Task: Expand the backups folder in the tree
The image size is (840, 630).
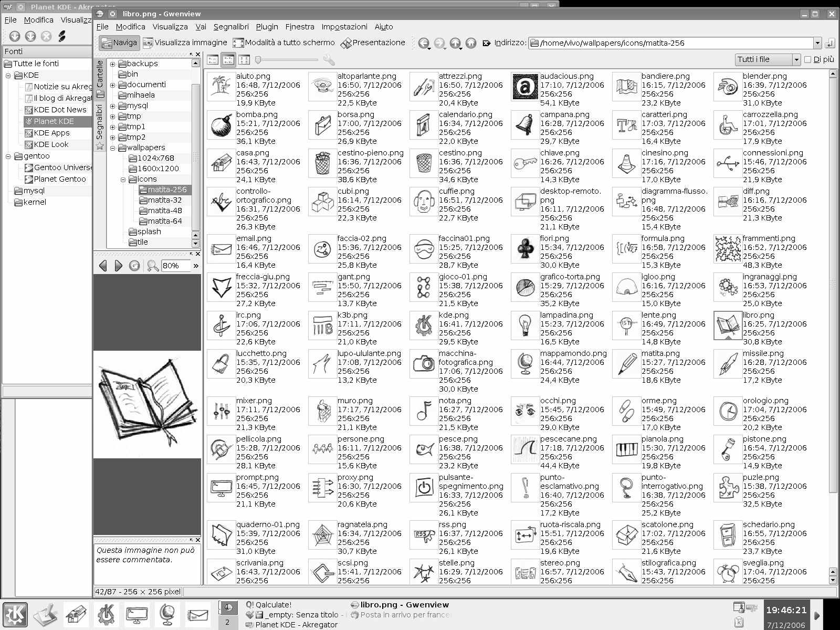Action: pos(112,64)
